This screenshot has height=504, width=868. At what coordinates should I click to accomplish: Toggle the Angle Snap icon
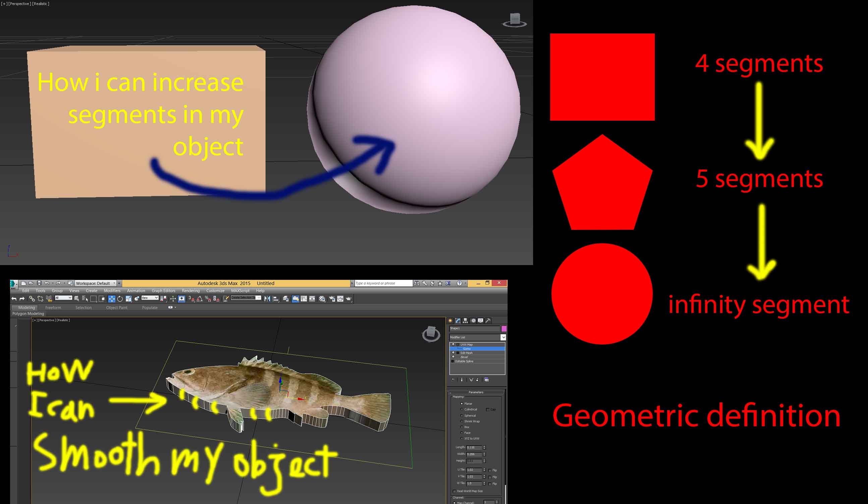(200, 299)
